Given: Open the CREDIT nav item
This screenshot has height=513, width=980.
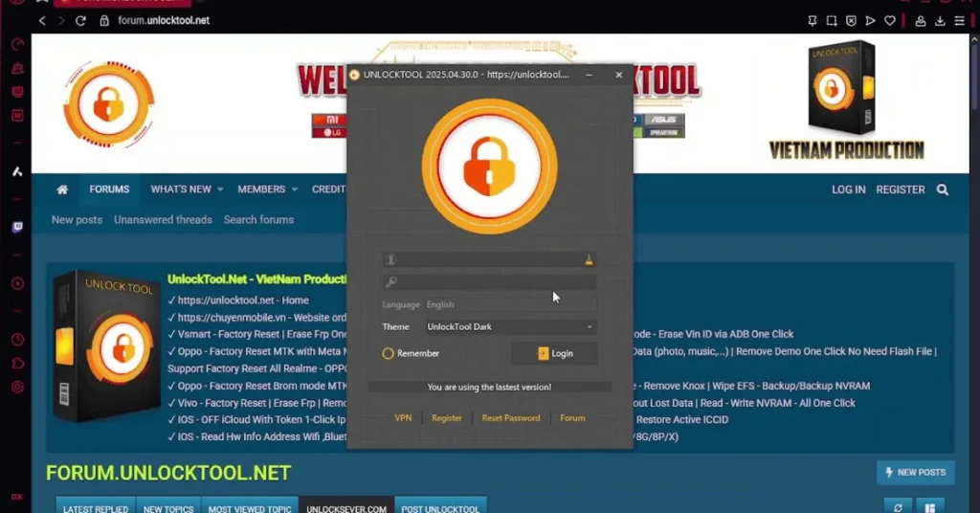Looking at the screenshot, I should tap(329, 190).
